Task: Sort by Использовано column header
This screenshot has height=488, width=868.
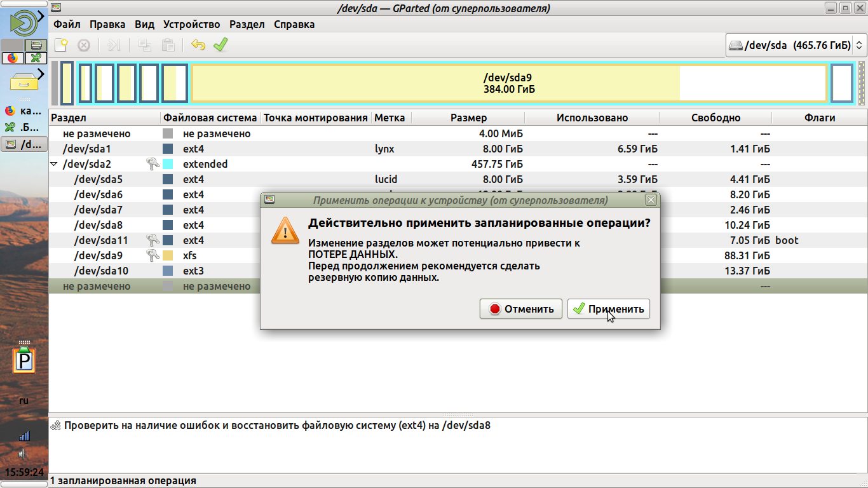Action: tap(592, 118)
